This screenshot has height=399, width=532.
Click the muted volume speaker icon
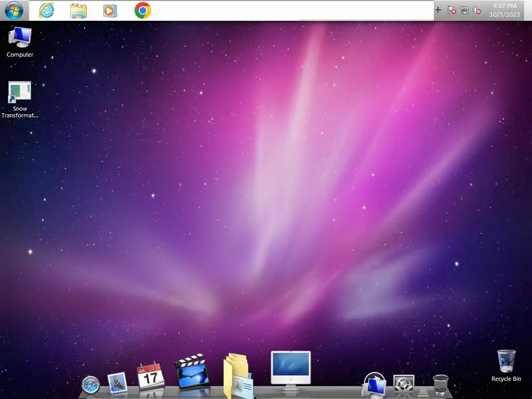(477, 10)
